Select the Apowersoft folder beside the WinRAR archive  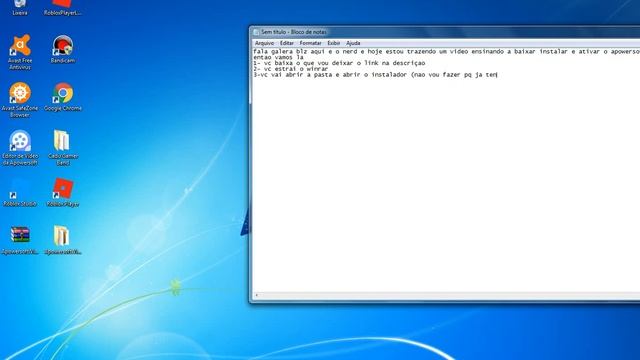[62, 240]
